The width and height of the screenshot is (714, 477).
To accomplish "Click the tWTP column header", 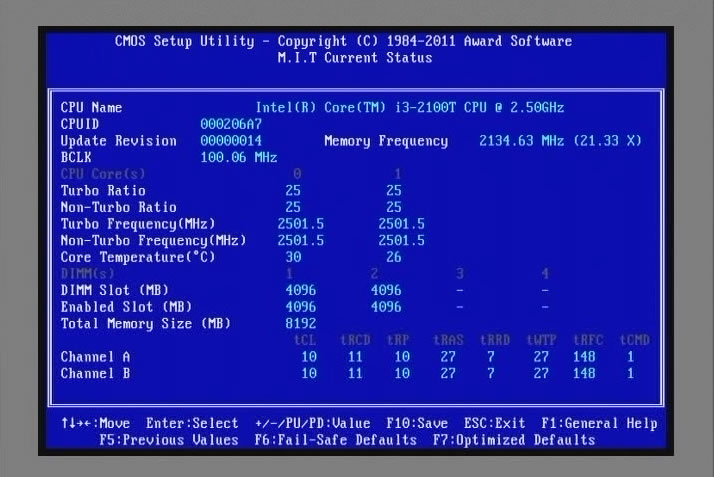I will (541, 340).
